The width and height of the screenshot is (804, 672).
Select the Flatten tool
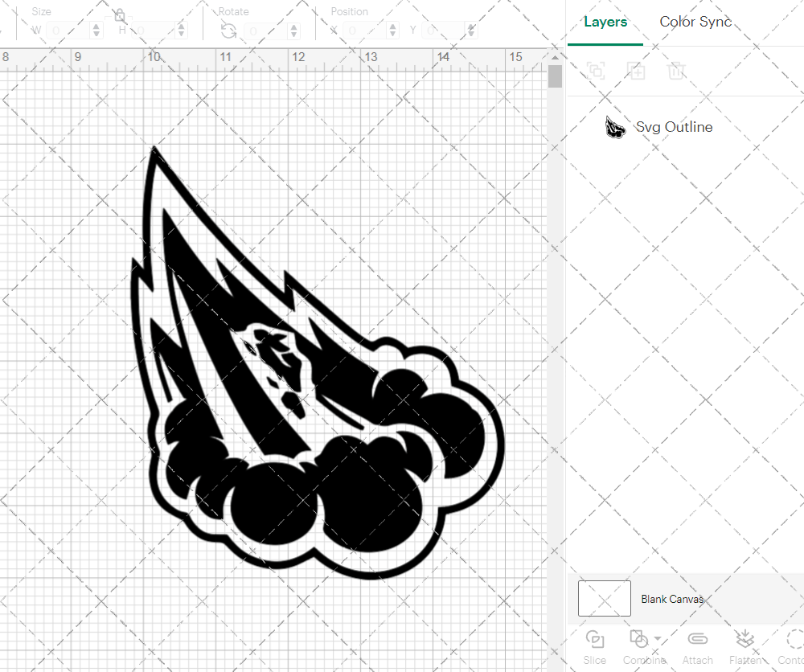pyautogui.click(x=745, y=641)
